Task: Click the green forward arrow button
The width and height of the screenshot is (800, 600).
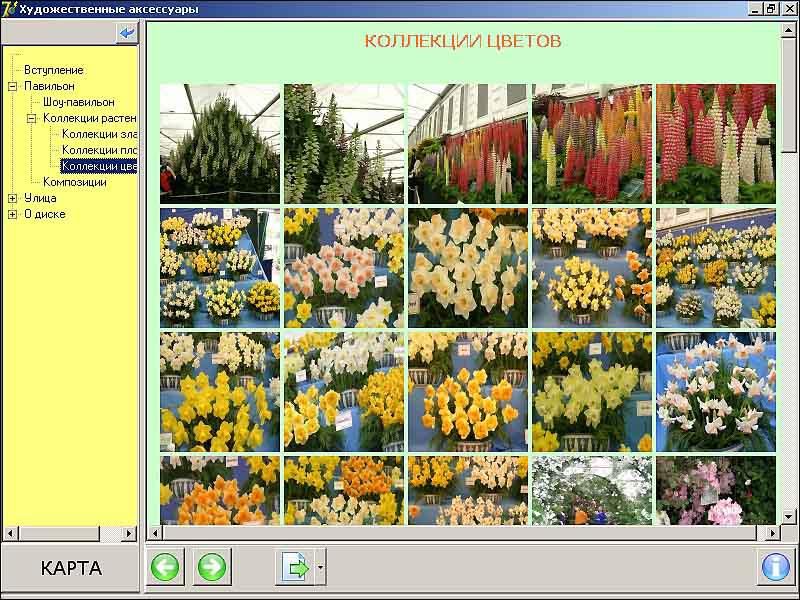Action: 211,568
